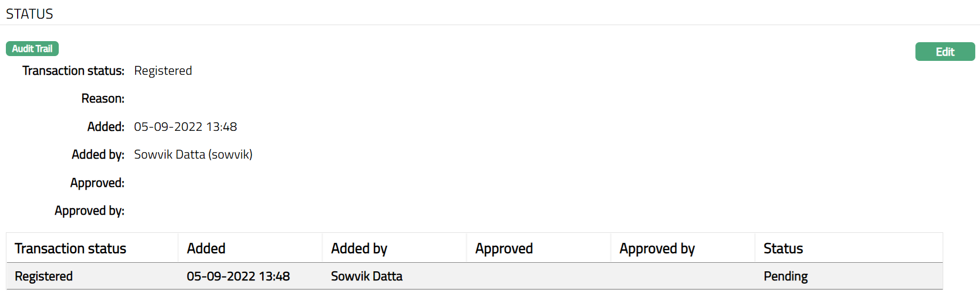Click the Sowvik Datta (sowvik) value
The height and width of the screenshot is (298, 980).
(x=193, y=154)
